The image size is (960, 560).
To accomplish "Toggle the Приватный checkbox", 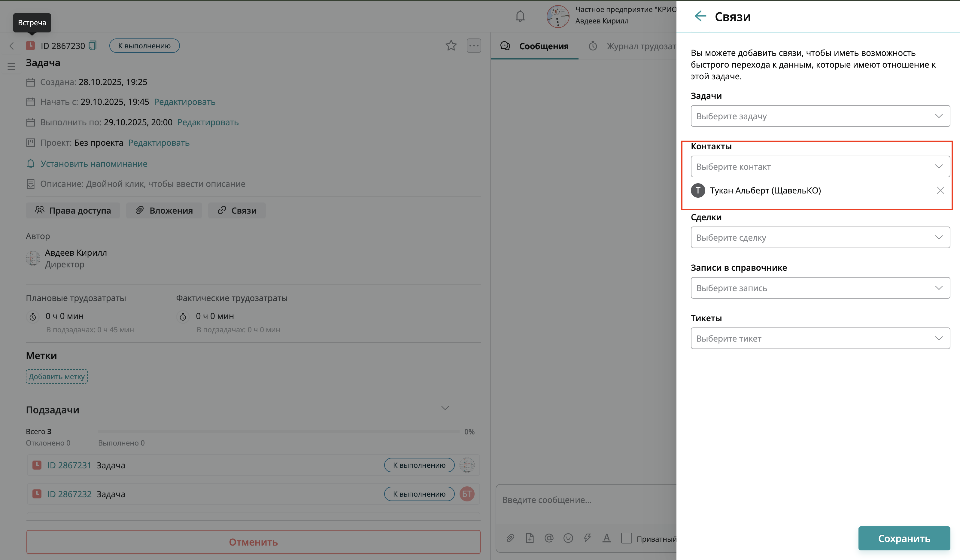I will pyautogui.click(x=626, y=538).
